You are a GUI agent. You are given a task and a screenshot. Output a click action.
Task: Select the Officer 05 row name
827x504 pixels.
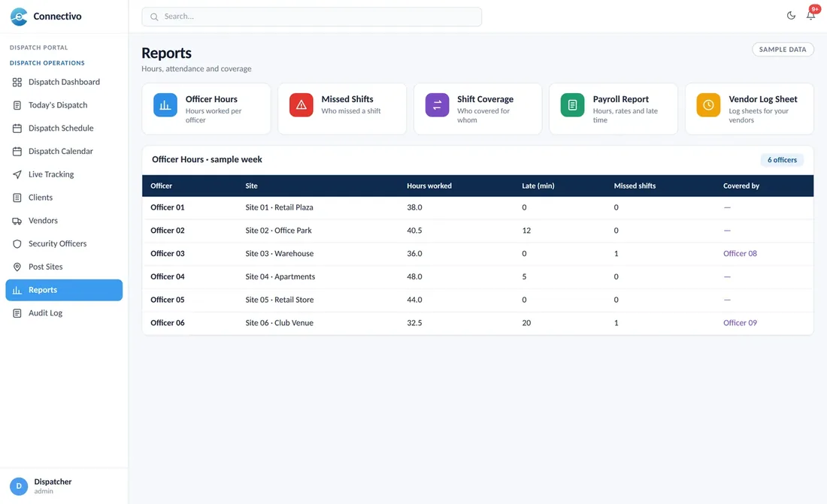pos(168,300)
